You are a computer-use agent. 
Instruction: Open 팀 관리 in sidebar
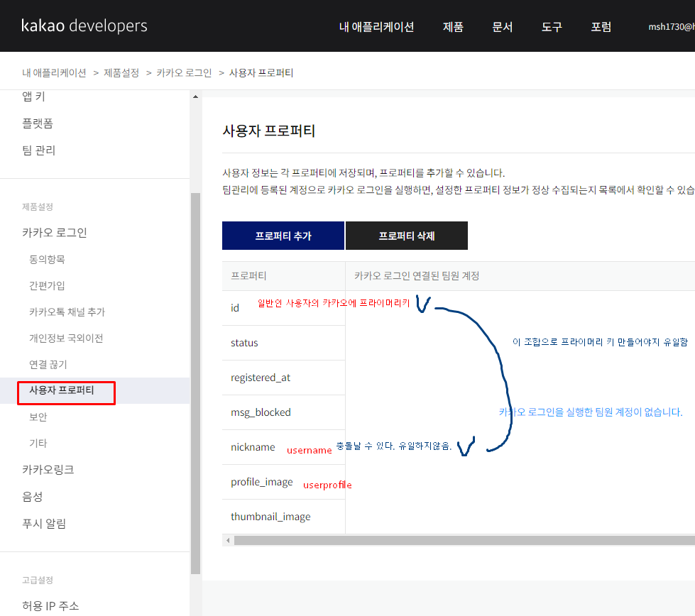tap(38, 150)
